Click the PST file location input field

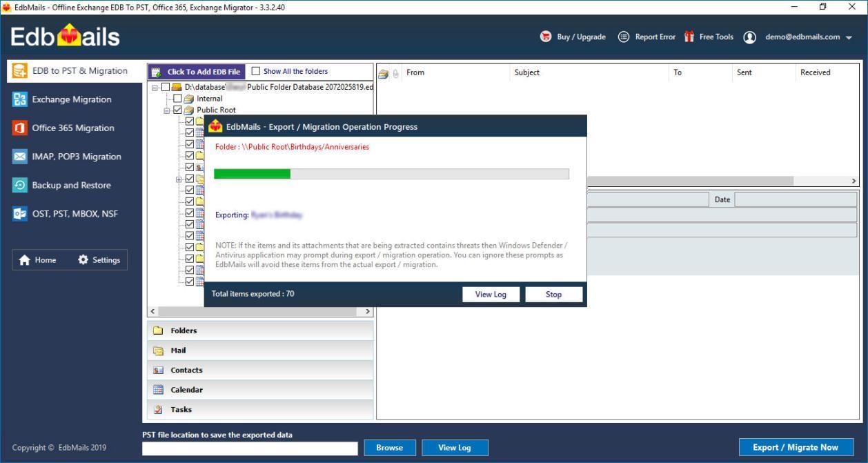pos(250,449)
